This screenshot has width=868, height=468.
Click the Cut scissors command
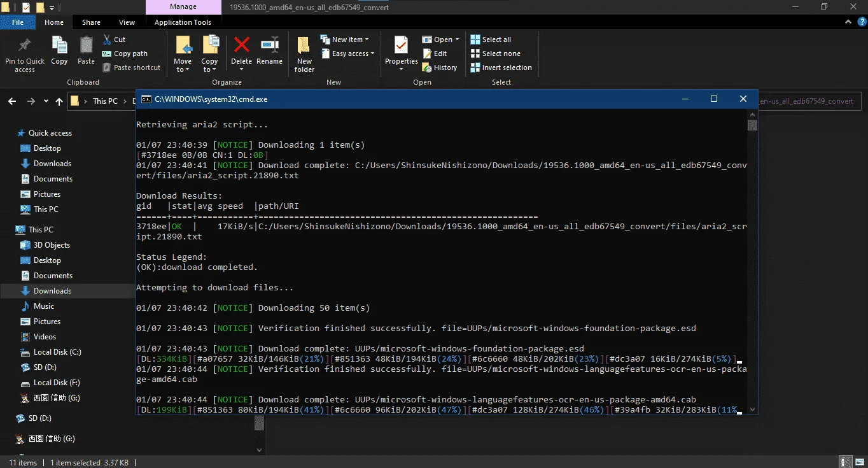[x=114, y=39]
